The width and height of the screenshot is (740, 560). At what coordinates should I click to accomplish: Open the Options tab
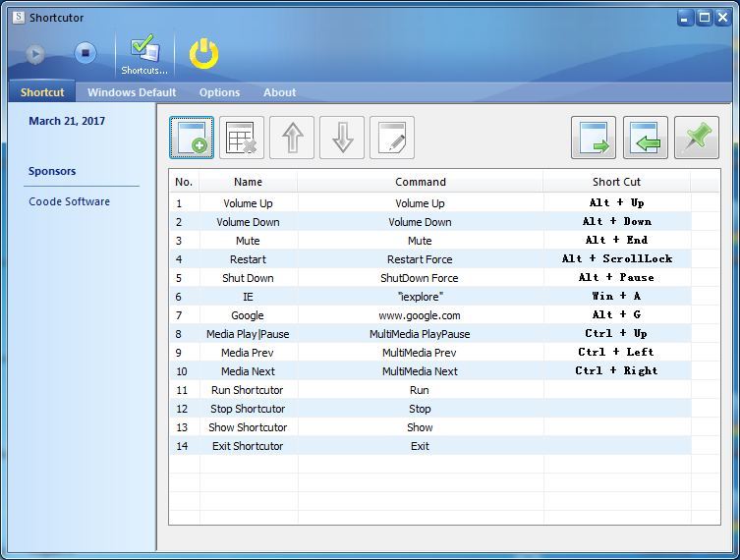219,92
